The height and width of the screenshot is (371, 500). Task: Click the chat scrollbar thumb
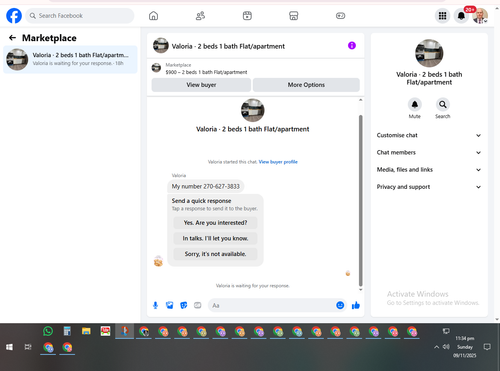pos(360,200)
